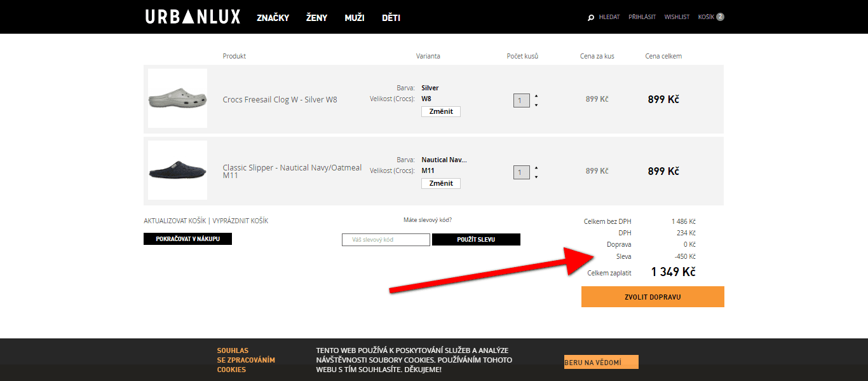Click the search magnifier icon
The height and width of the screenshot is (381, 868).
click(591, 18)
